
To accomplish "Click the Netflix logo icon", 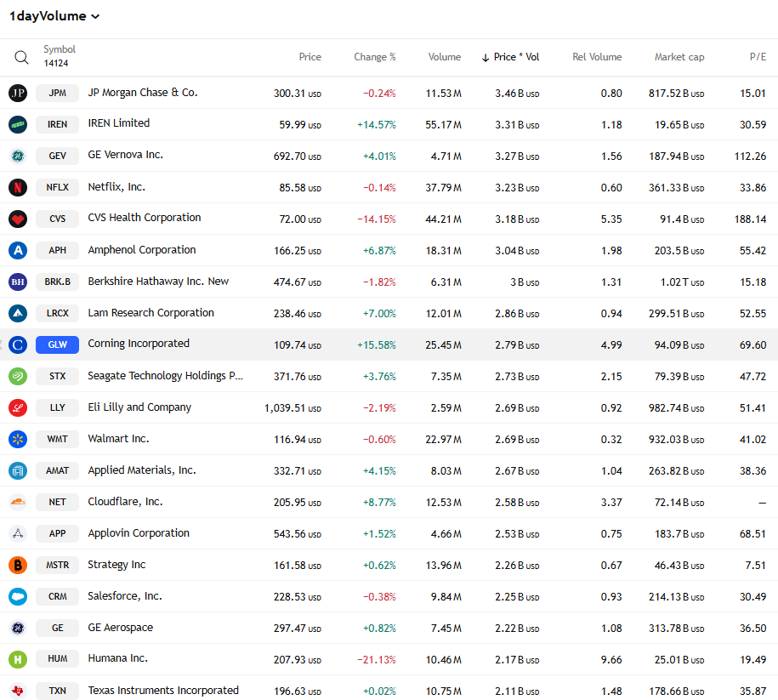I will (x=18, y=188).
